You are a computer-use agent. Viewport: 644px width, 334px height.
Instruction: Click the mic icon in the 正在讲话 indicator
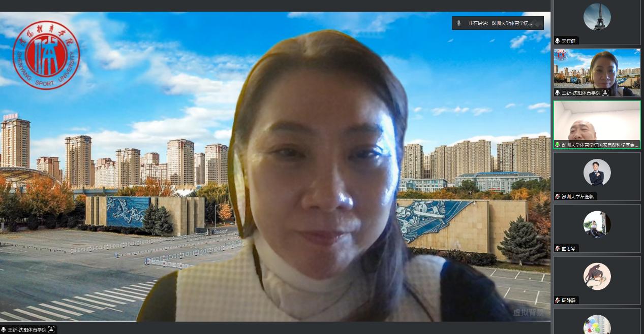tap(458, 23)
